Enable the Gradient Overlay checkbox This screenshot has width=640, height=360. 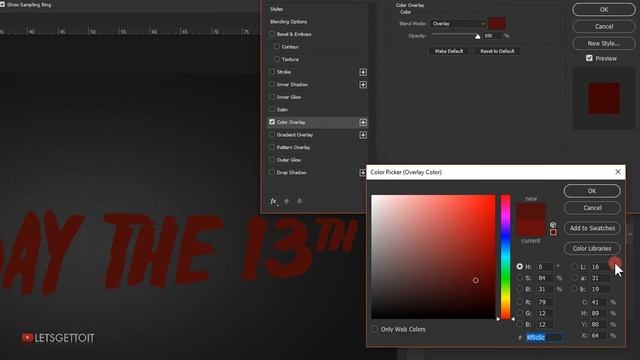pos(272,135)
